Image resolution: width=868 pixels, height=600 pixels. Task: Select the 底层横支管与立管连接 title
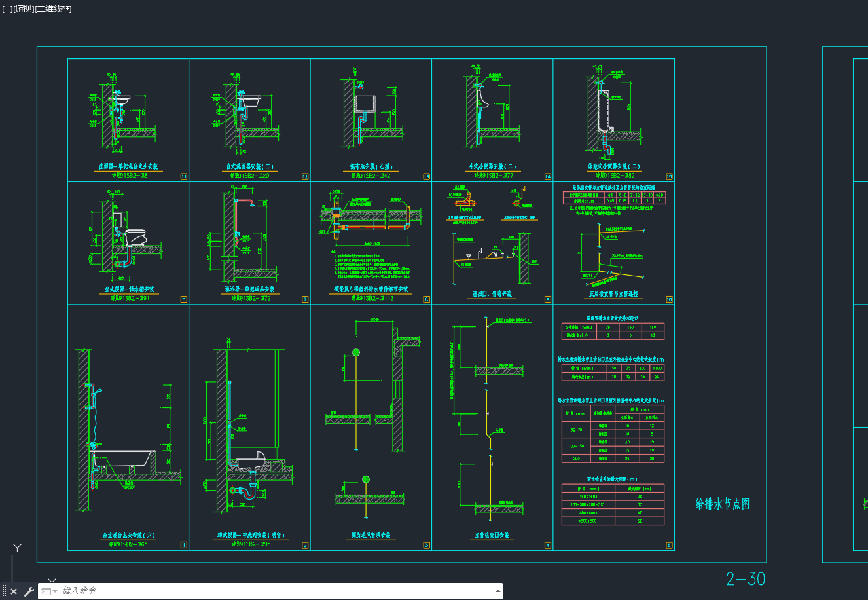pyautogui.click(x=613, y=295)
